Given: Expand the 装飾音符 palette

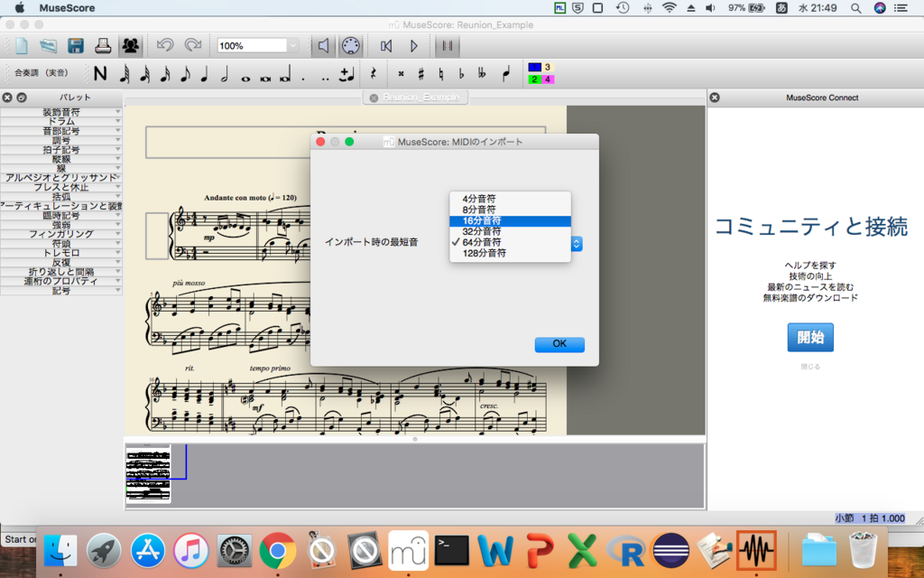Looking at the screenshot, I should 61,112.
